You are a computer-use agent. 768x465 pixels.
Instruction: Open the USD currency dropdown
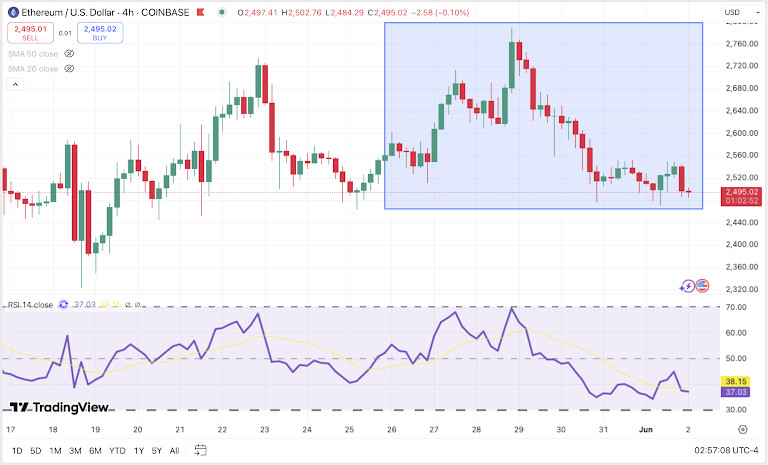742,12
